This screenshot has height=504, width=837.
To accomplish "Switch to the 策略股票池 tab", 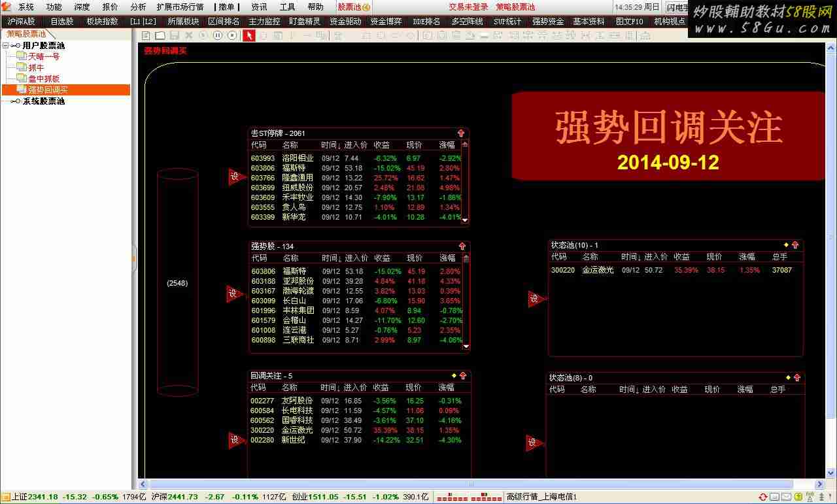I will [27, 34].
